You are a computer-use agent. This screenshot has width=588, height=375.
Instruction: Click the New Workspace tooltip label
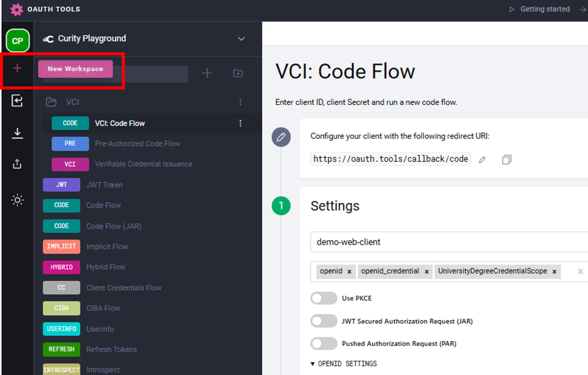[x=75, y=69]
